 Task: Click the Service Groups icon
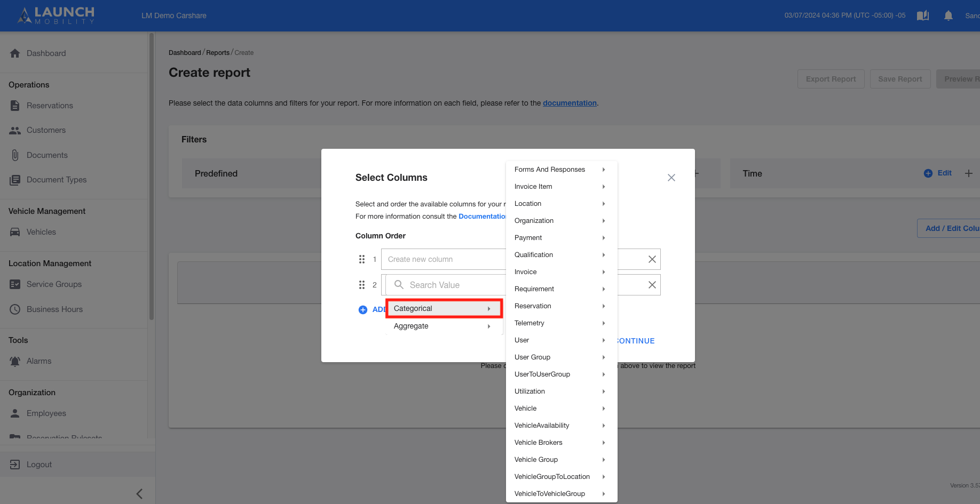15,284
